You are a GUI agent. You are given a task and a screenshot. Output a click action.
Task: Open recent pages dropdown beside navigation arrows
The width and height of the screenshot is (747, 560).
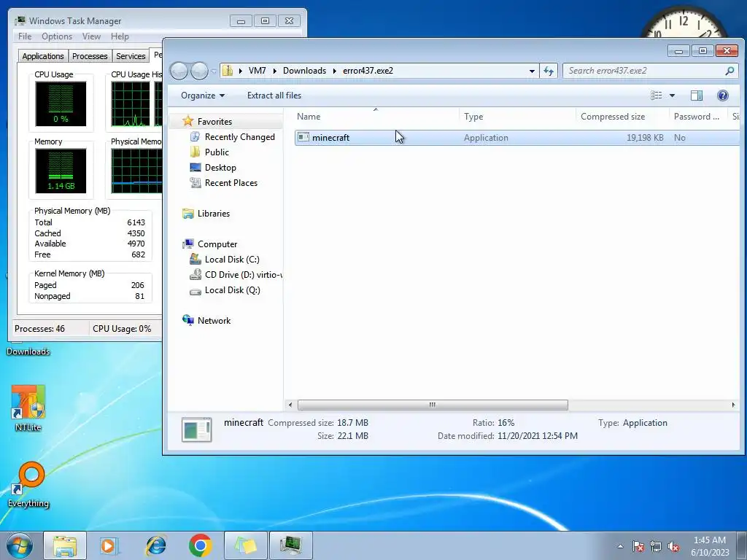(214, 71)
